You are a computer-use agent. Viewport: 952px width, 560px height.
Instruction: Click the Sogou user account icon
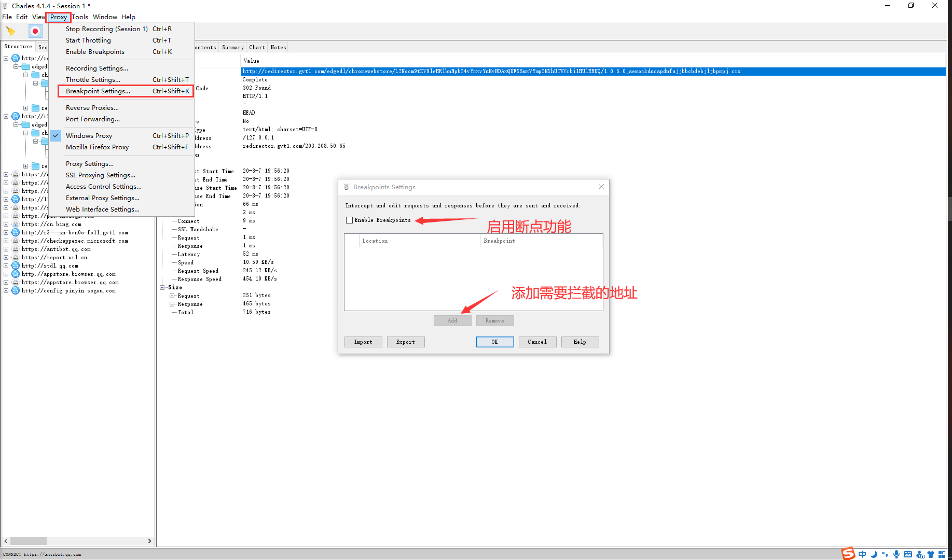point(920,554)
